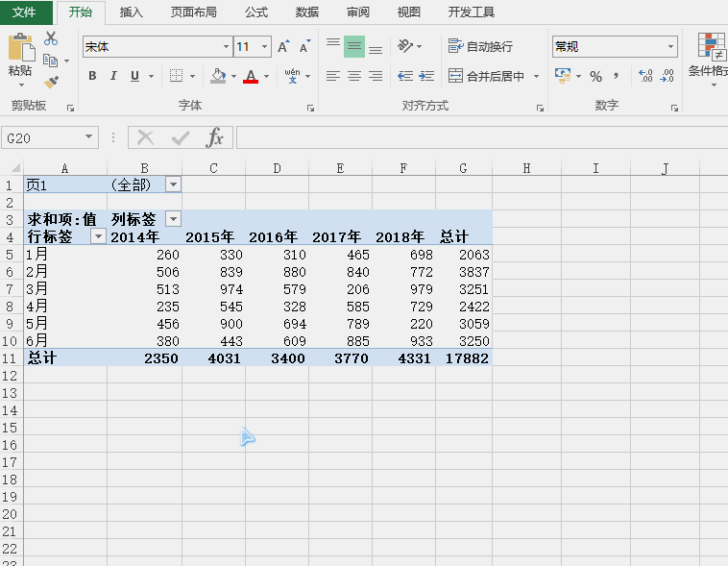
Task: Apply percent style format
Action: (595, 76)
